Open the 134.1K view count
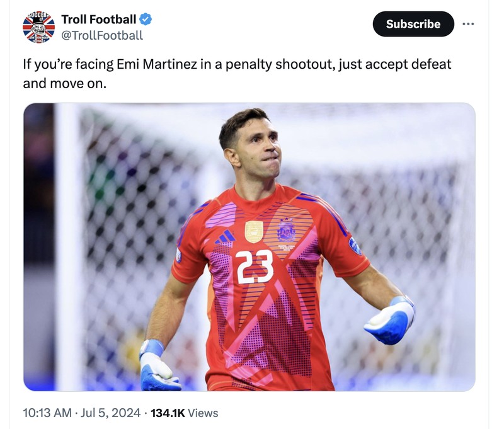Viewport: 504px width, 429px height. 168,413
